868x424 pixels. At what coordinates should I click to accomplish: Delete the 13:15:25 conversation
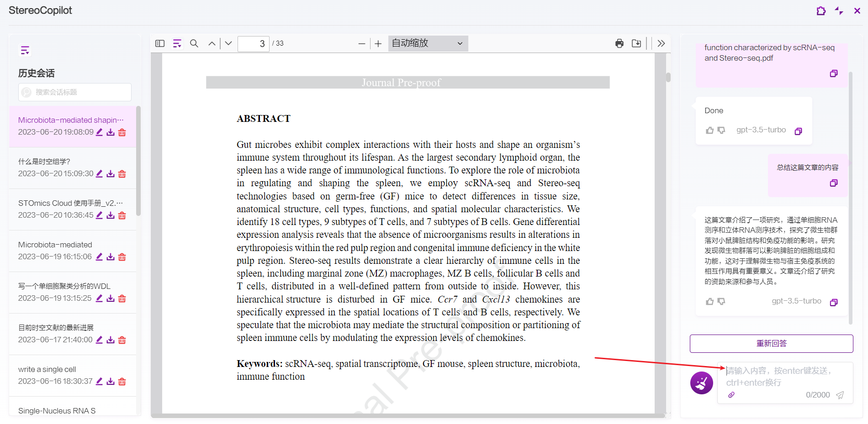(122, 298)
